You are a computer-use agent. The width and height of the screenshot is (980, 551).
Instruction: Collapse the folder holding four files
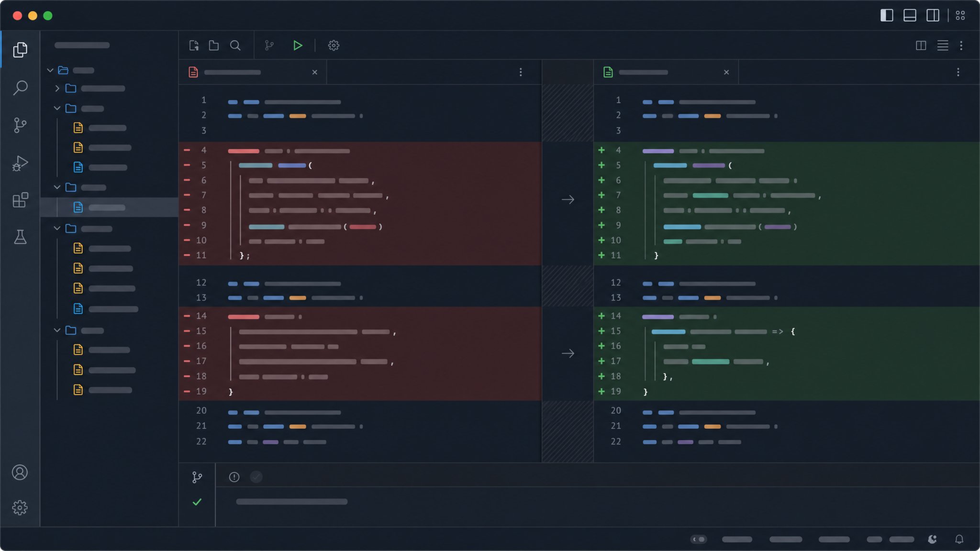click(x=57, y=229)
